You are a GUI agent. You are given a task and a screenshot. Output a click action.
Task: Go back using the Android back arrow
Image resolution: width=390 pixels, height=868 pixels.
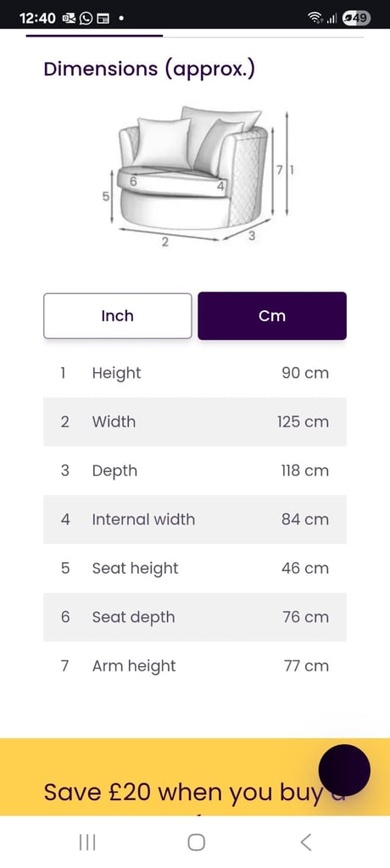tap(305, 842)
